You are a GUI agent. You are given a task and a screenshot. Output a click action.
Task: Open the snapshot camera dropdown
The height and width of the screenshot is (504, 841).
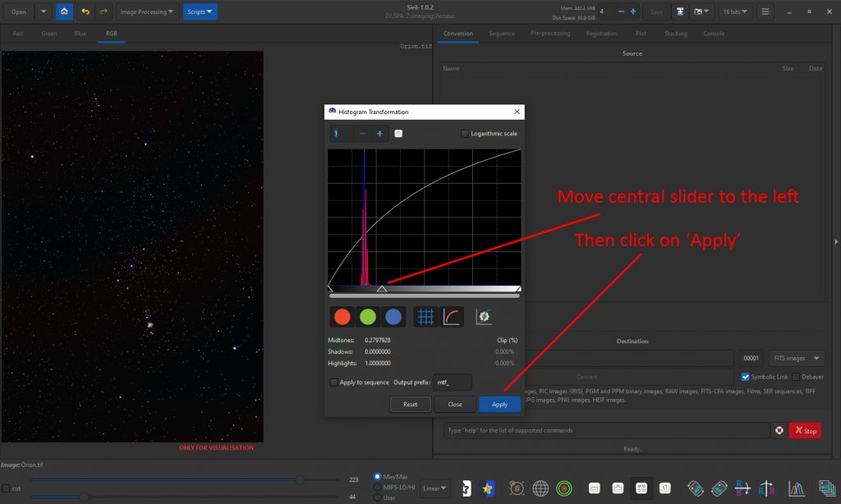(x=701, y=11)
